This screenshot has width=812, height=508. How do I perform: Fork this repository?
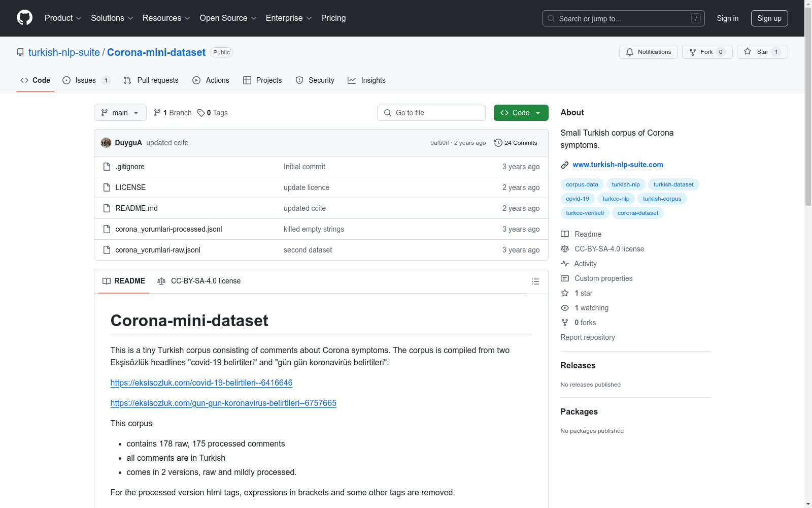pos(707,52)
